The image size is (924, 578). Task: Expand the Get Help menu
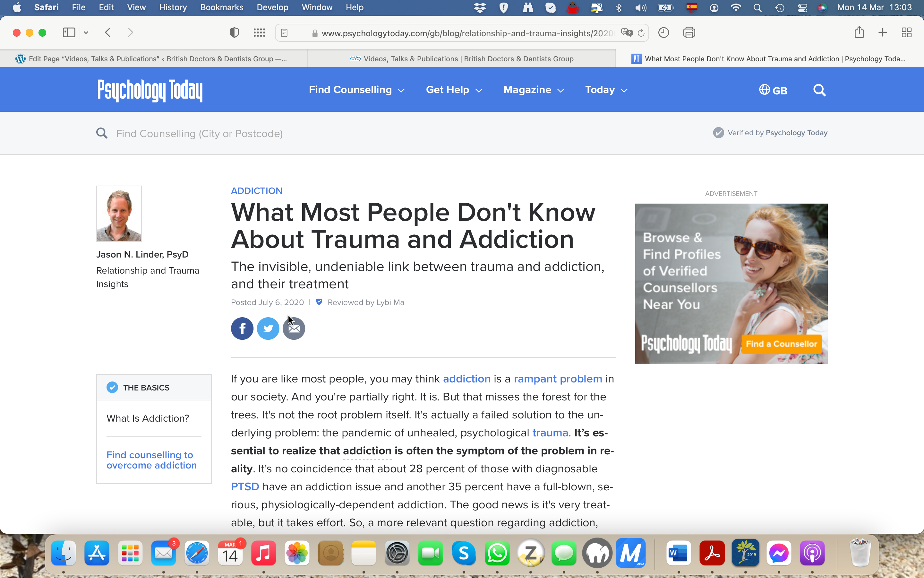454,90
